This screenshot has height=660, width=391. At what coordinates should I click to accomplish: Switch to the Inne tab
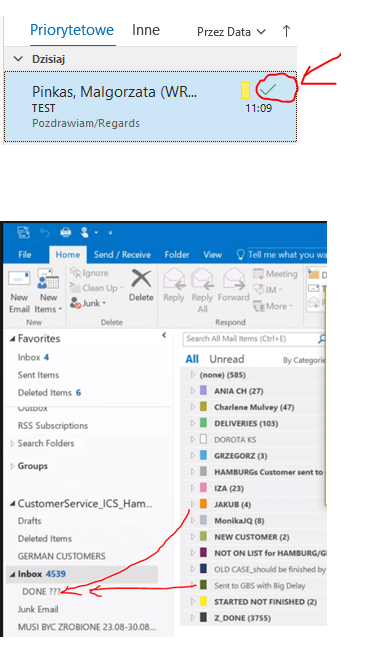point(146,30)
